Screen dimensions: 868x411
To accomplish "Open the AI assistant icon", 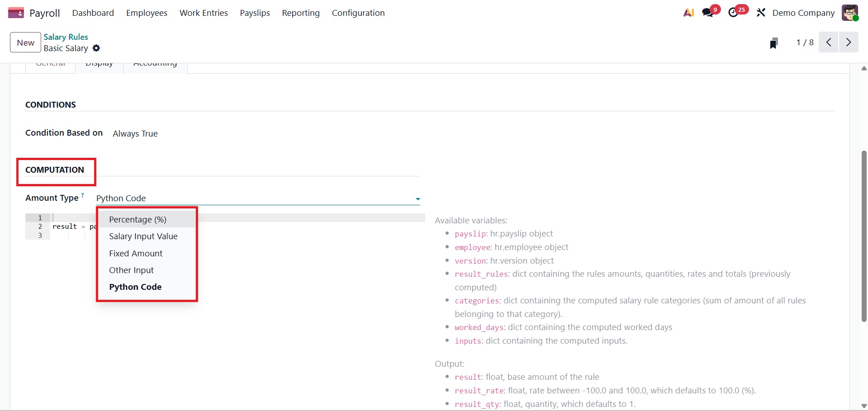I will (688, 13).
